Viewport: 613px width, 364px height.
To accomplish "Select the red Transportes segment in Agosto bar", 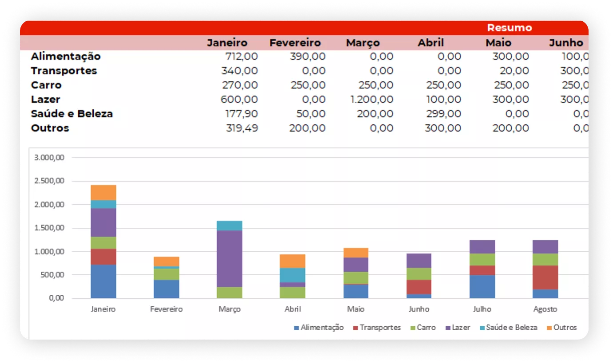I will [545, 277].
